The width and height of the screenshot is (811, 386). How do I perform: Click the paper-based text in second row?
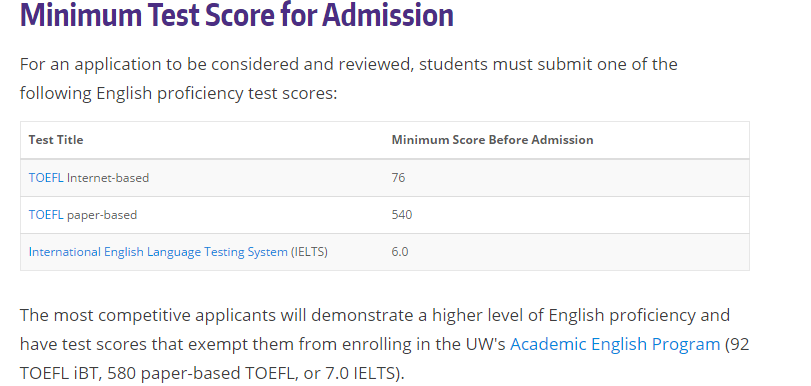tap(102, 215)
